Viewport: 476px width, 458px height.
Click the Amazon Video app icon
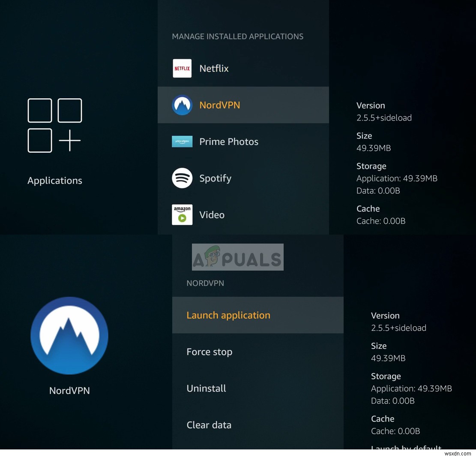(x=182, y=214)
